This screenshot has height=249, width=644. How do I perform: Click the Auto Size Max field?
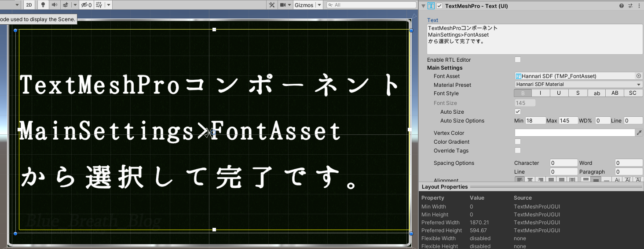click(568, 120)
